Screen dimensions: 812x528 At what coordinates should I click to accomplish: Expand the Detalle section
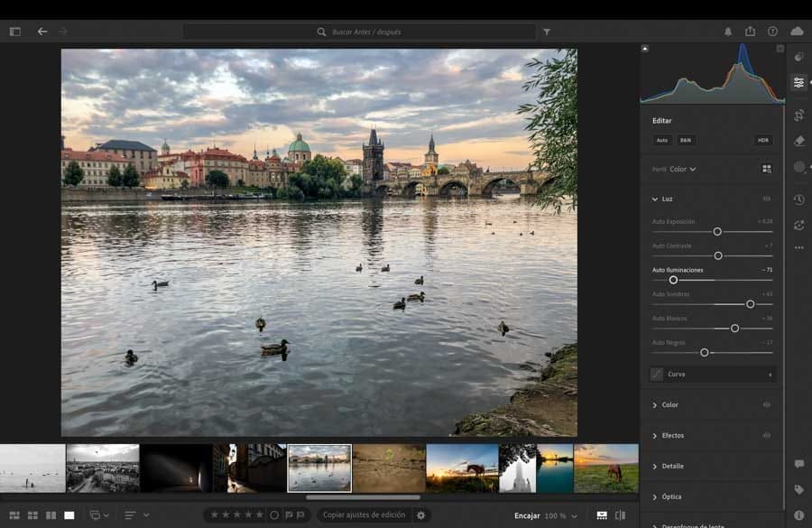pyautogui.click(x=671, y=467)
